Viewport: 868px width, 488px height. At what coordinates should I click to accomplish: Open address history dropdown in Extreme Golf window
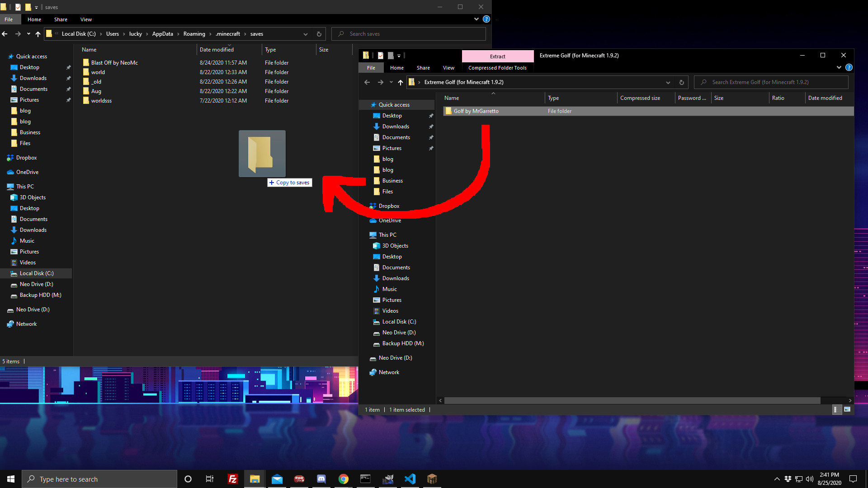pyautogui.click(x=668, y=82)
